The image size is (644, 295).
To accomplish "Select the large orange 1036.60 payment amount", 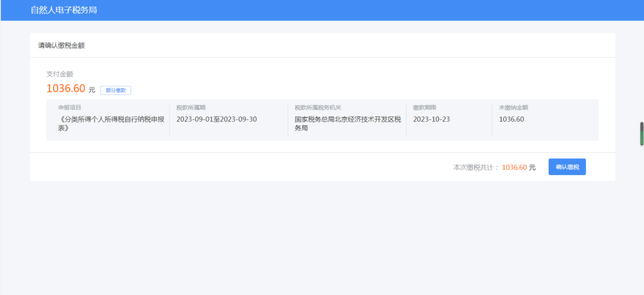I will (66, 88).
